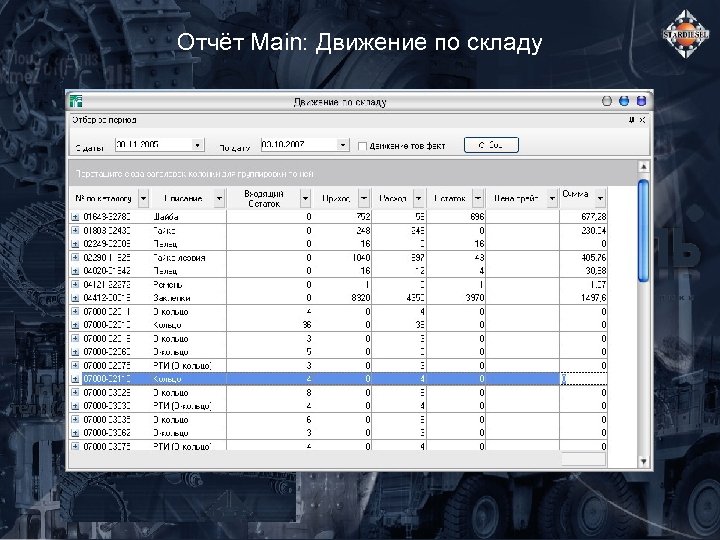This screenshot has width=720, height=540.
Task: Open the filter dropdown for 'Приход' column
Action: (x=364, y=199)
